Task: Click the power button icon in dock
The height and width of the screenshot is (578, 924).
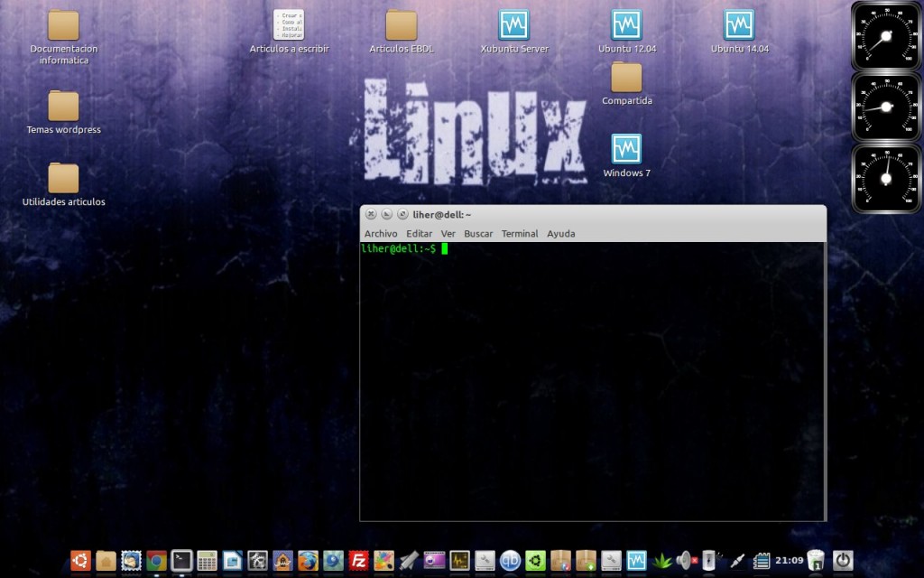Action: point(843,561)
